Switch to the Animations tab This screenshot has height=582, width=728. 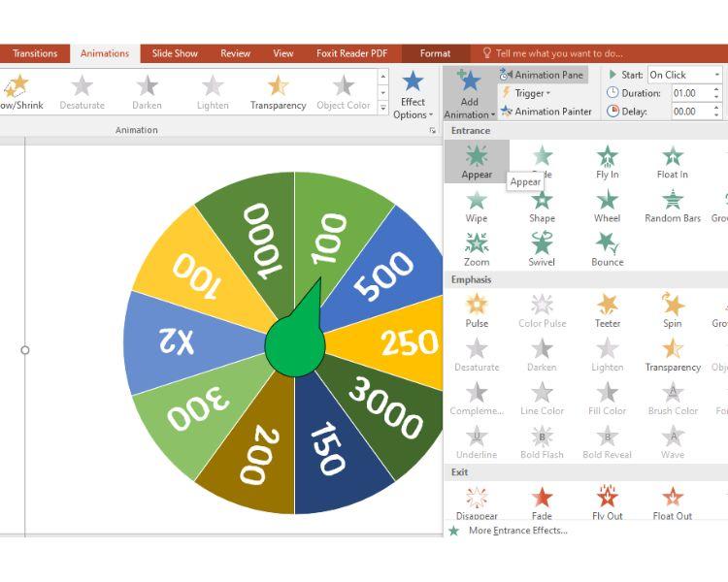tap(105, 53)
